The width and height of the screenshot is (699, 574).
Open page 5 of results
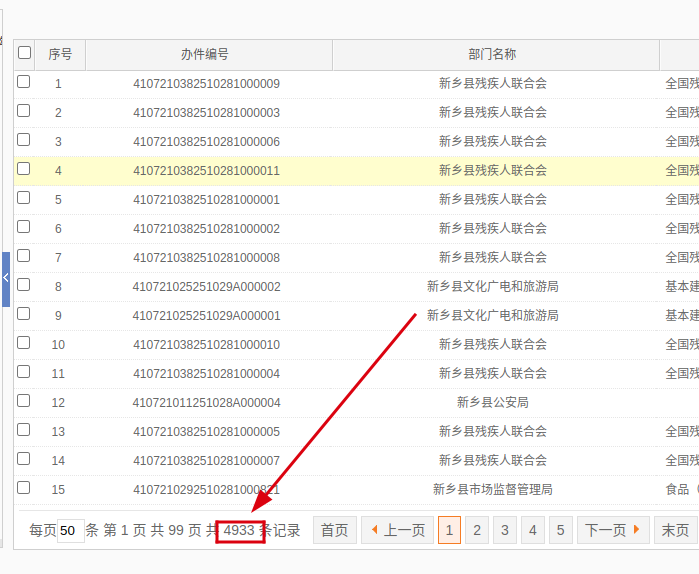[x=561, y=530]
